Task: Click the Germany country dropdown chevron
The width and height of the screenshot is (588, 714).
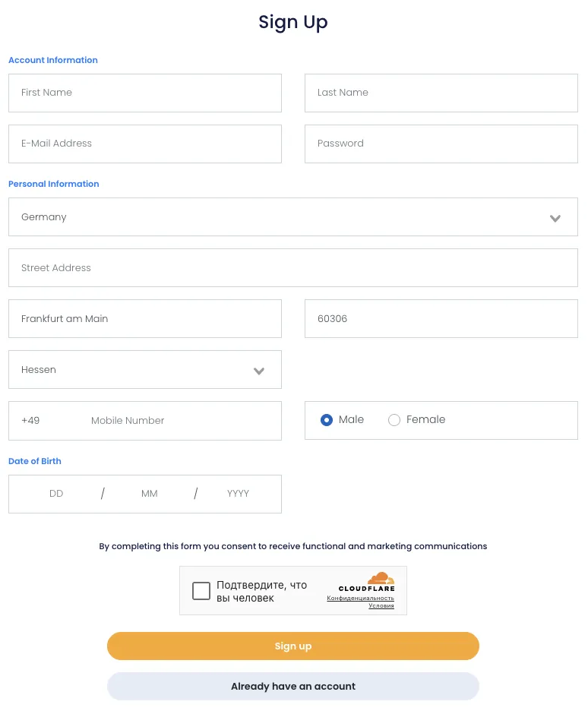Action: [x=555, y=218]
